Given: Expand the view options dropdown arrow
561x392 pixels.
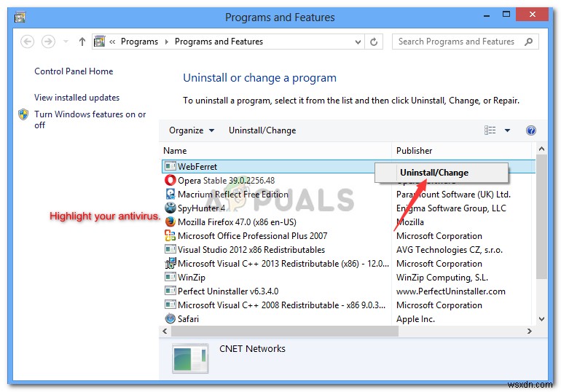Looking at the screenshot, I should point(507,130).
